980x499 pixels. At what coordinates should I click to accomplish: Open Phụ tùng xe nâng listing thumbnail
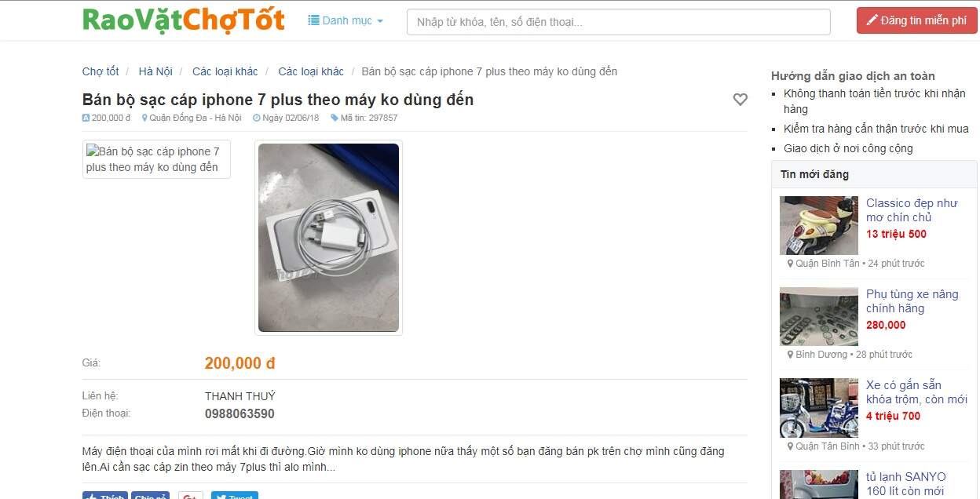[x=819, y=316]
